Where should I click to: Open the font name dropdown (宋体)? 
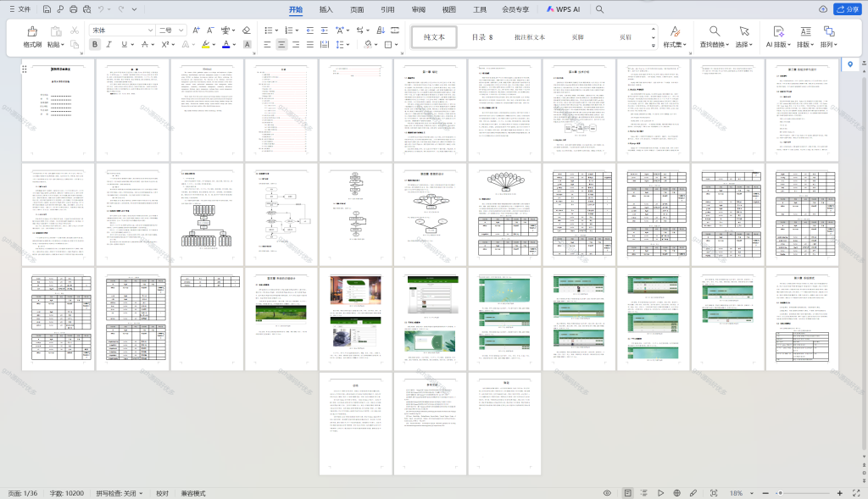[x=150, y=30]
